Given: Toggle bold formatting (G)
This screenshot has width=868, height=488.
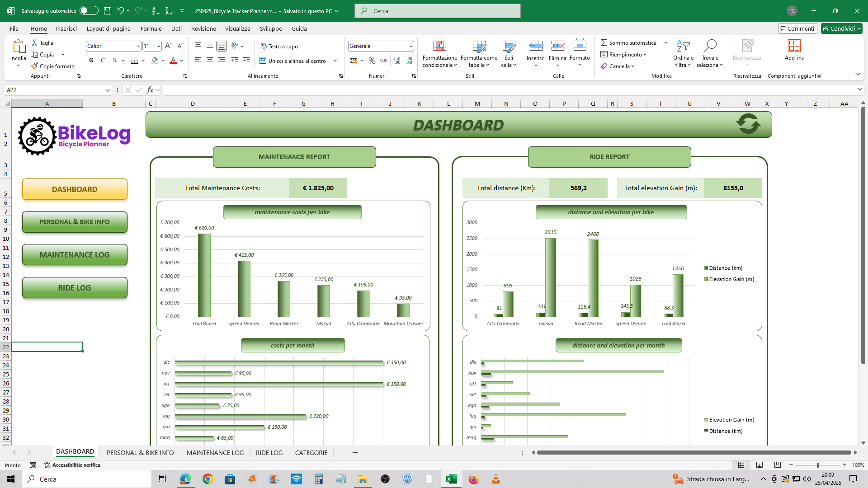Looking at the screenshot, I should tap(91, 61).
